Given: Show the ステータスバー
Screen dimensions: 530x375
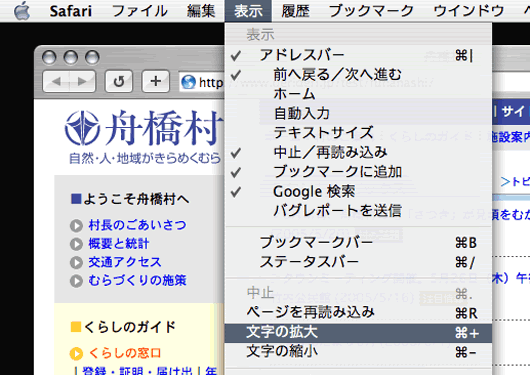Looking at the screenshot, I should (358, 262).
